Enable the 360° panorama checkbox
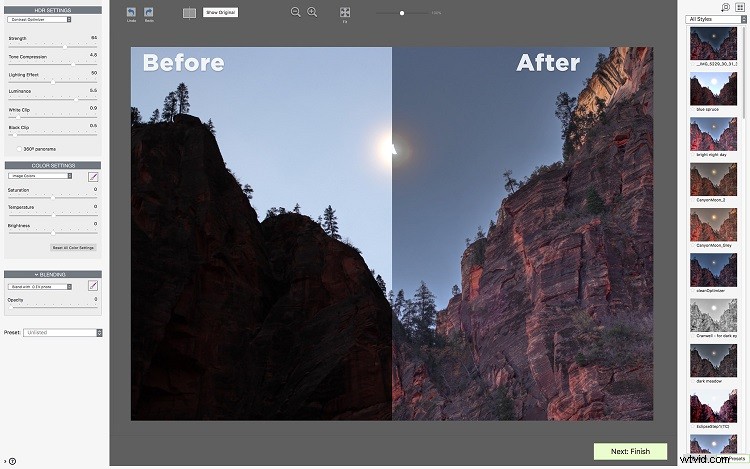 point(18,149)
